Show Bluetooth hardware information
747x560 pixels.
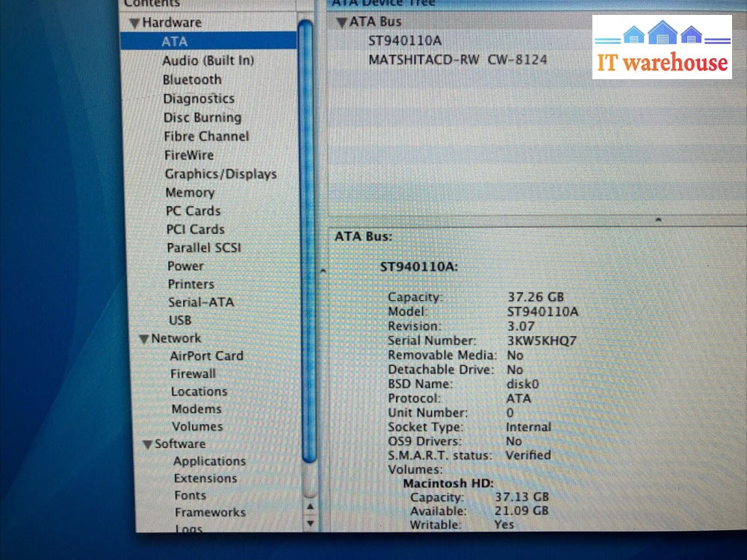click(x=192, y=79)
